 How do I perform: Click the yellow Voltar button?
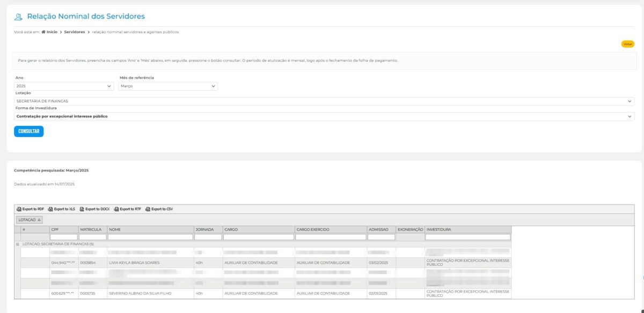point(627,44)
